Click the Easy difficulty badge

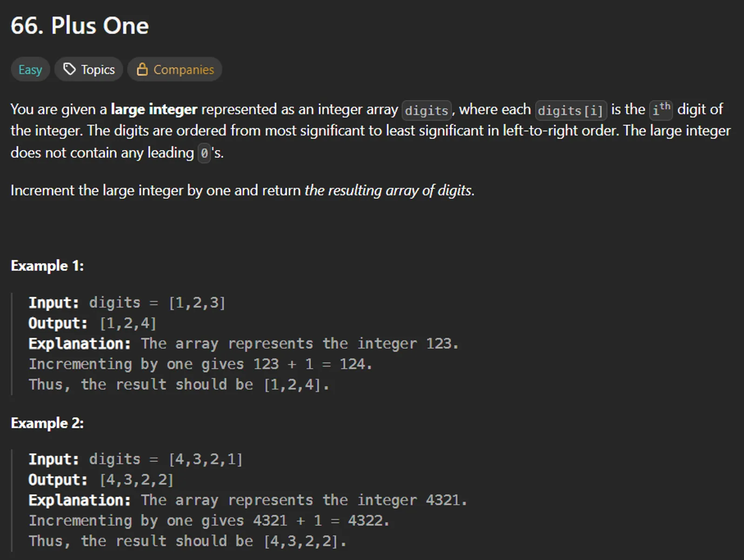point(30,70)
